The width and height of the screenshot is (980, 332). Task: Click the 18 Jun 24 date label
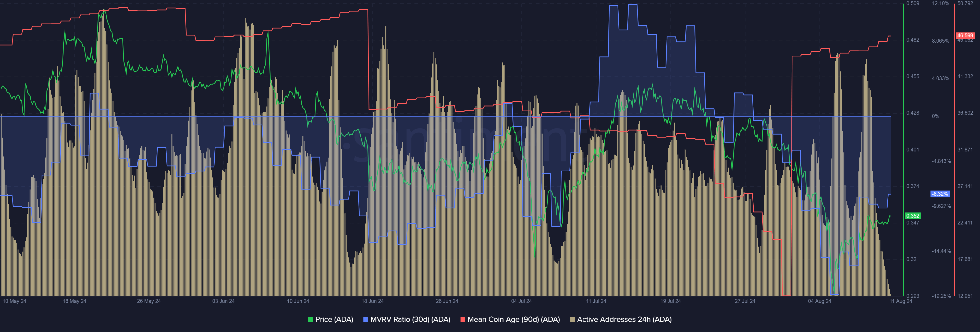click(x=372, y=301)
